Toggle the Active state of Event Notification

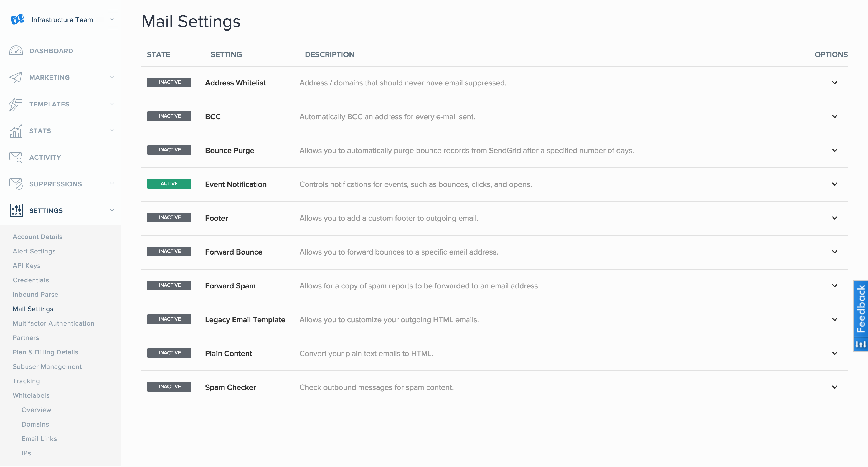point(169,184)
